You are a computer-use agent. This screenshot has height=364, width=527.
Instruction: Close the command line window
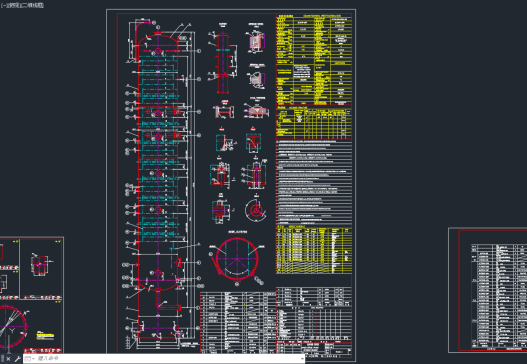[8, 359]
